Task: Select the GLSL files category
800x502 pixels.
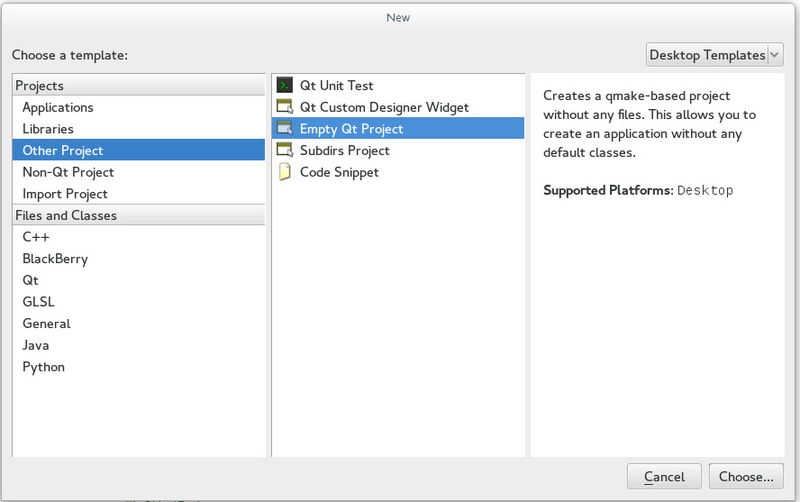Action: pos(38,302)
